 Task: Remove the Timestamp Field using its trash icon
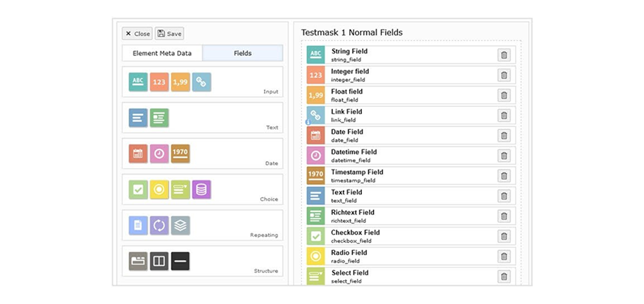click(x=504, y=176)
